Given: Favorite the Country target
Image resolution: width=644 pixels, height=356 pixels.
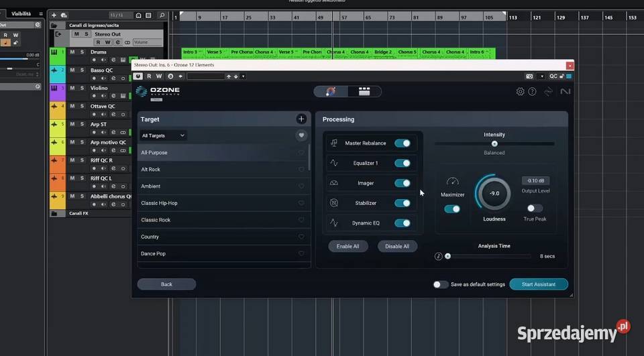Looking at the screenshot, I should coord(301,237).
